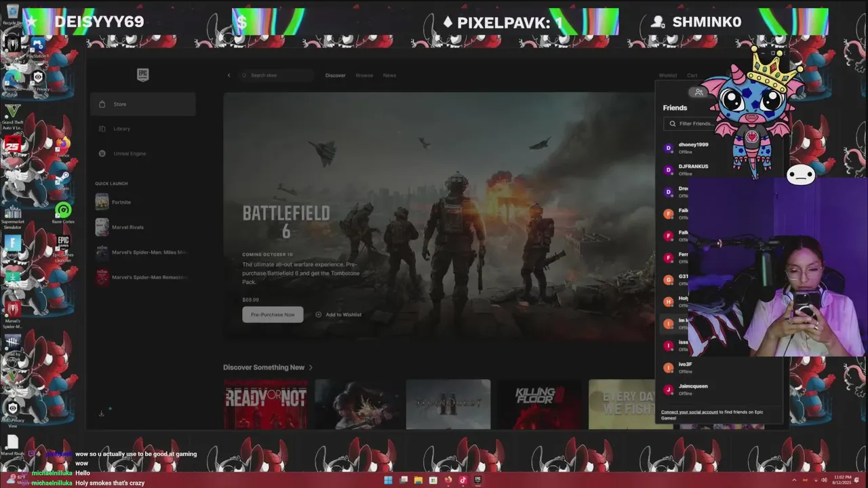Click Pre-Purchase Now for Battlefield 6
The height and width of the screenshot is (488, 868).
tap(273, 314)
